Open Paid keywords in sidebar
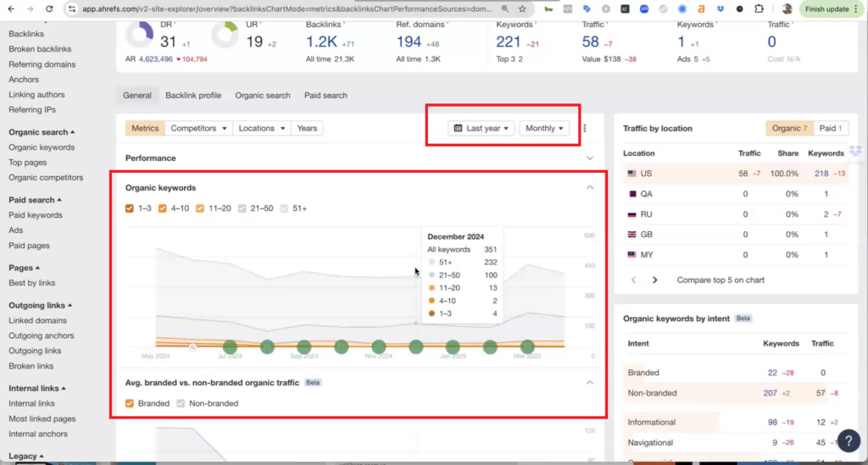 [x=36, y=215]
